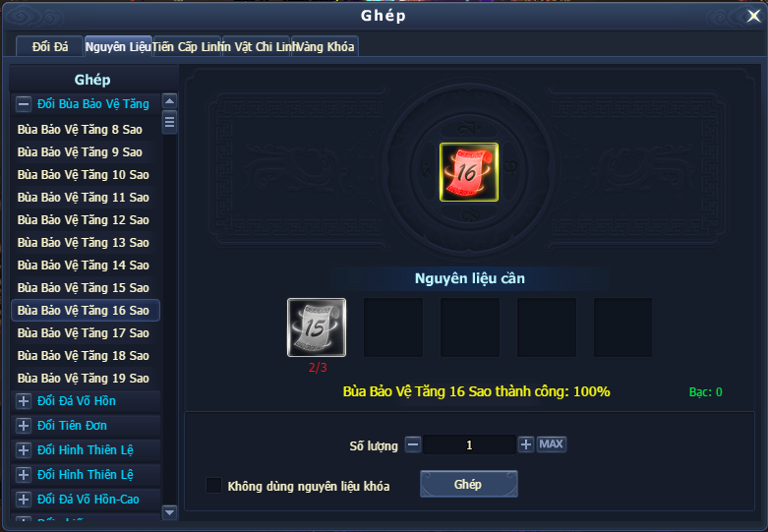Click the Ghép craft button

pos(469,484)
